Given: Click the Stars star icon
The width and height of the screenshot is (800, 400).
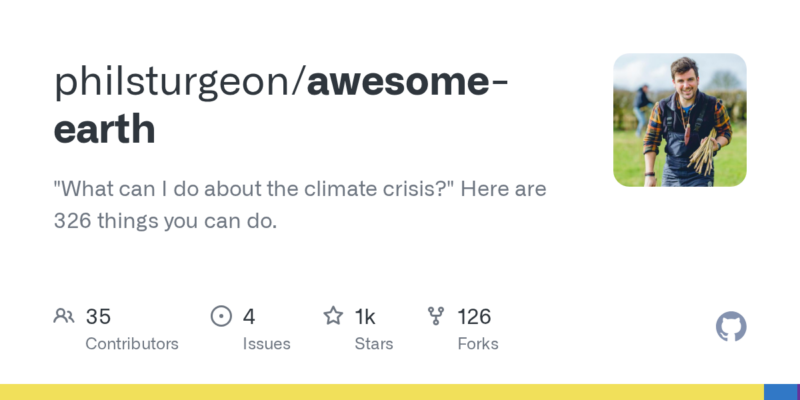Looking at the screenshot, I should [333, 317].
